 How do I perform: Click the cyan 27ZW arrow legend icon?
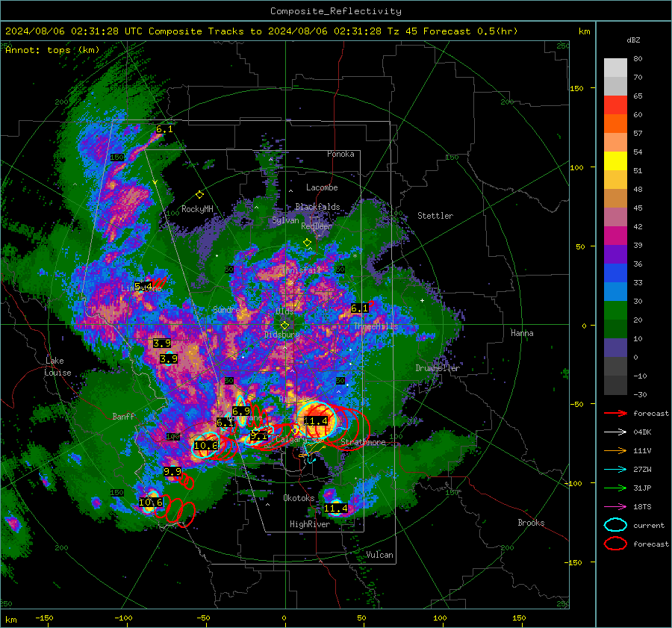pyautogui.click(x=615, y=470)
